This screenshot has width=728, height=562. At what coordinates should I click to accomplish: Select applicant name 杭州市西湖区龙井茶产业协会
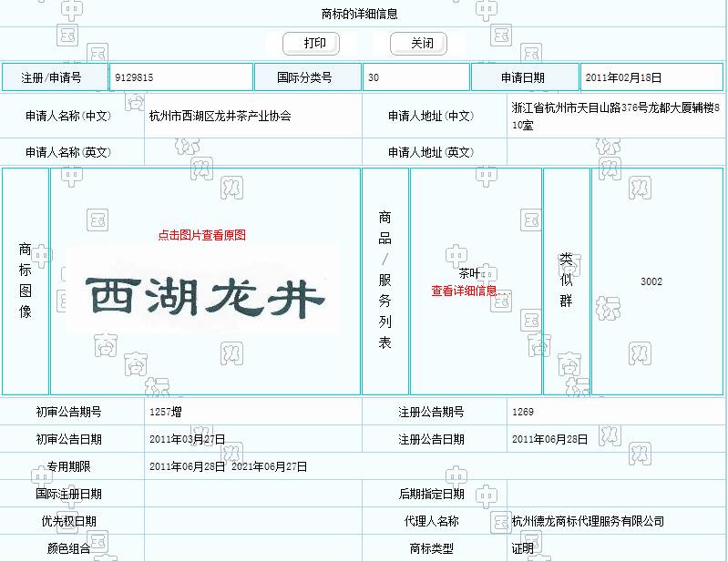(x=220, y=116)
